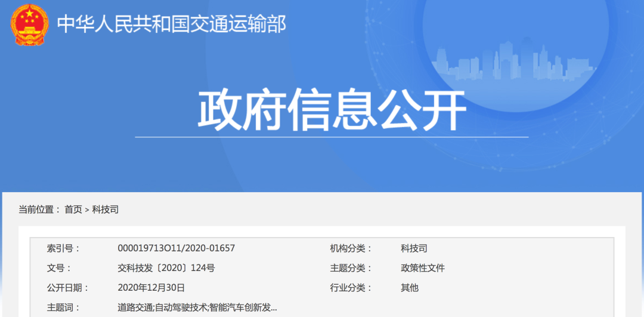Select the 索引号 label

[x=63, y=248]
